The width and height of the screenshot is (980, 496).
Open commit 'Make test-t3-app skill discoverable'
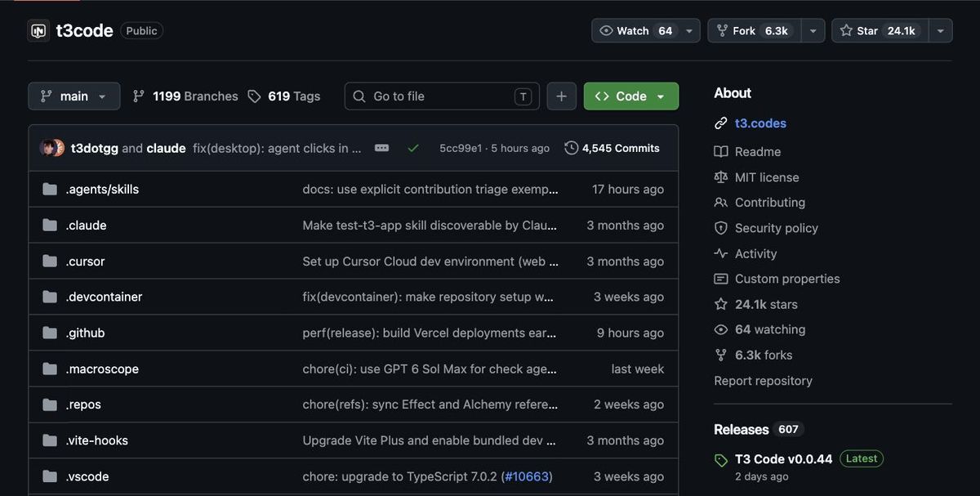click(x=430, y=226)
